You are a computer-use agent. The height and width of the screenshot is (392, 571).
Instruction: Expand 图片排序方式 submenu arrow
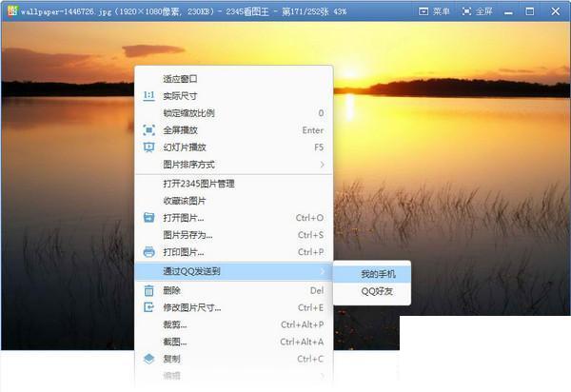(322, 165)
